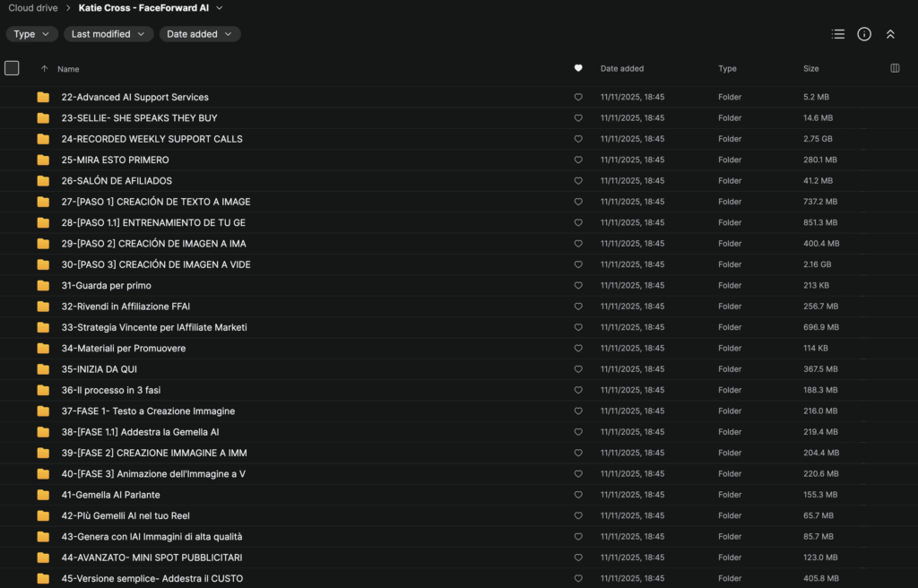
Task: Click the sort arrow beside Name
Action: tap(44, 69)
